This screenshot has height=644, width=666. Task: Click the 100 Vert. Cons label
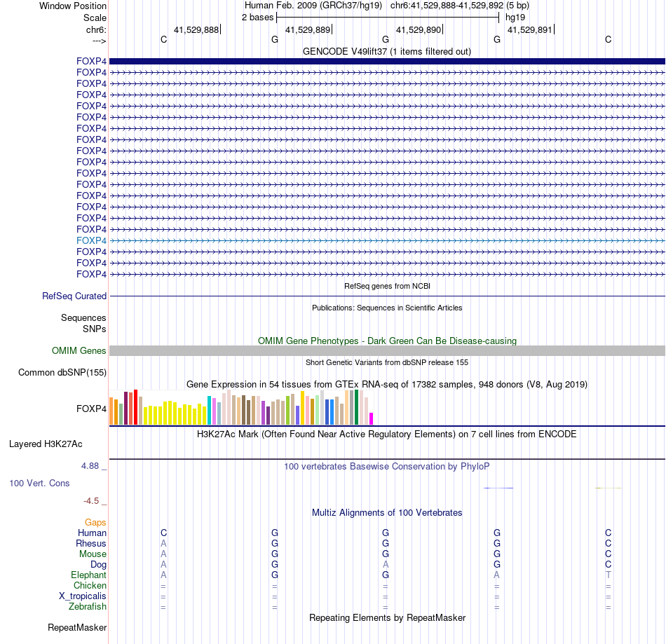(39, 483)
